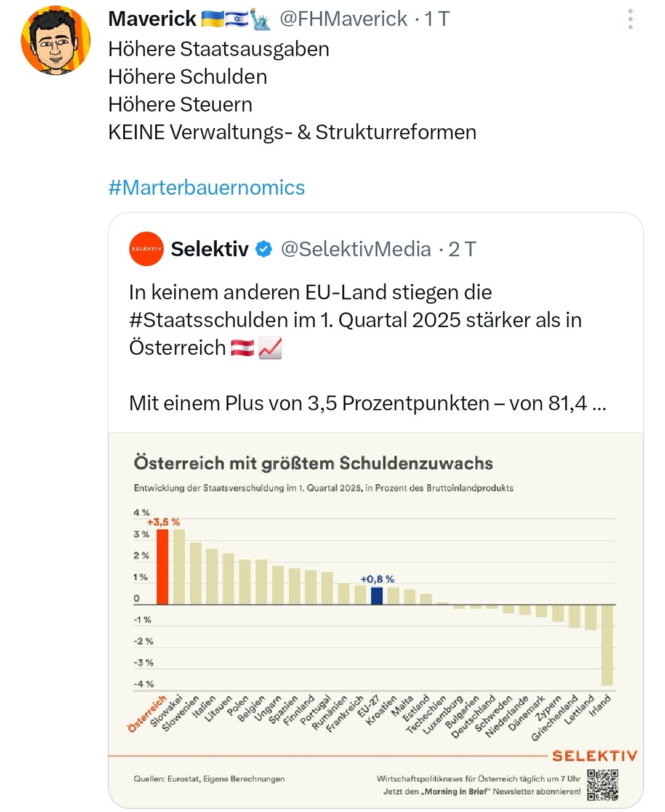Click the SELEKTIV brand logo under chart
Screen dimensions: 665x812
coord(594,756)
